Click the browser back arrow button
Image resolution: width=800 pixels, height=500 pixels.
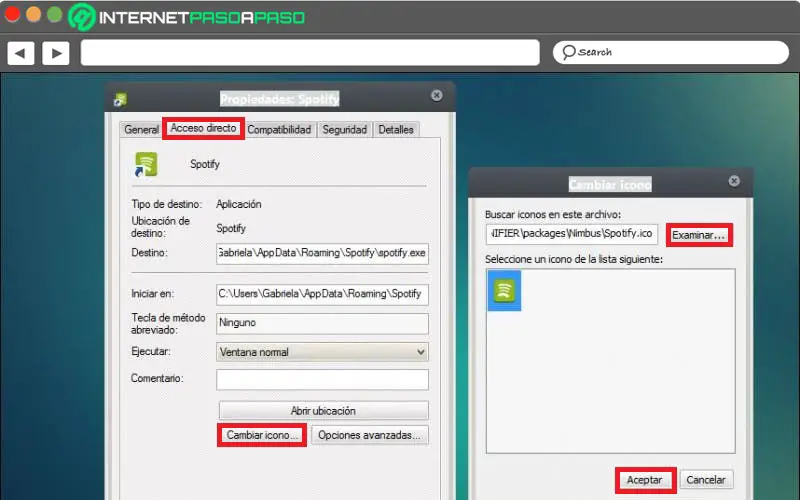pos(20,53)
